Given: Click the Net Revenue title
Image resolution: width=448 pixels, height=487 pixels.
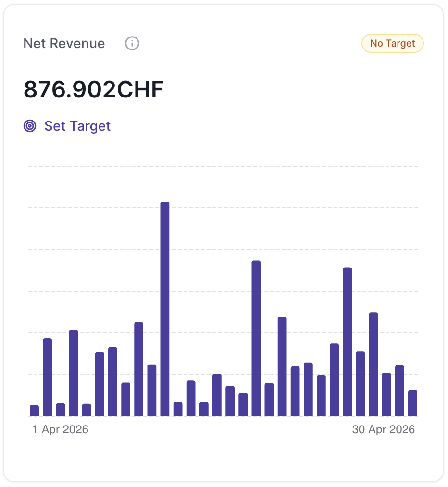Looking at the screenshot, I should click(64, 44).
